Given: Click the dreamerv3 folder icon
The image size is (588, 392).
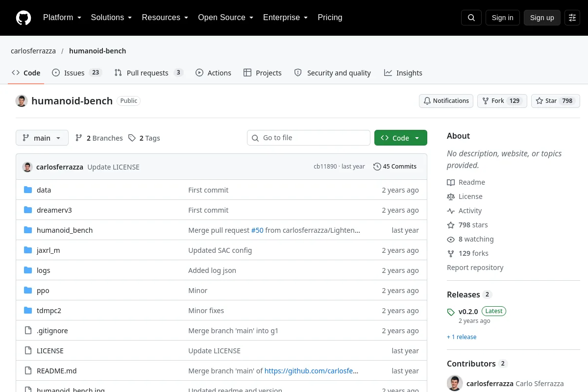Looking at the screenshot, I should 28,210.
